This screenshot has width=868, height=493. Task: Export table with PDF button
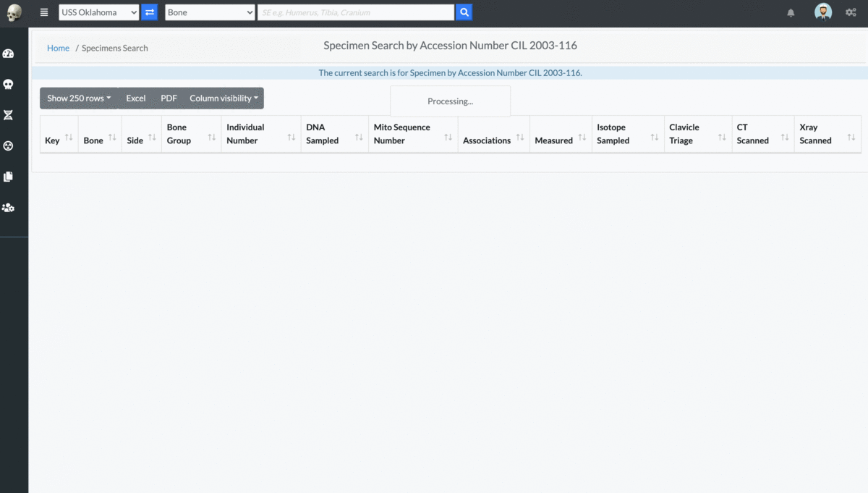coord(169,98)
